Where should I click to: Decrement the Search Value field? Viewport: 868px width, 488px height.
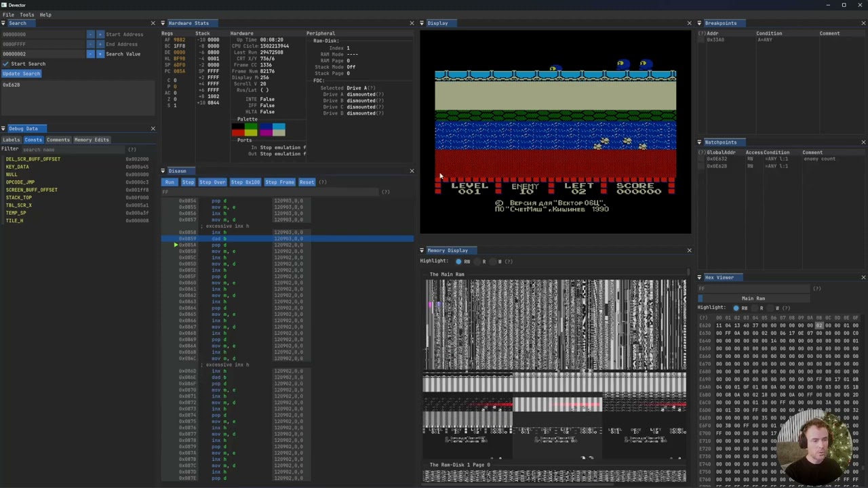(x=90, y=54)
